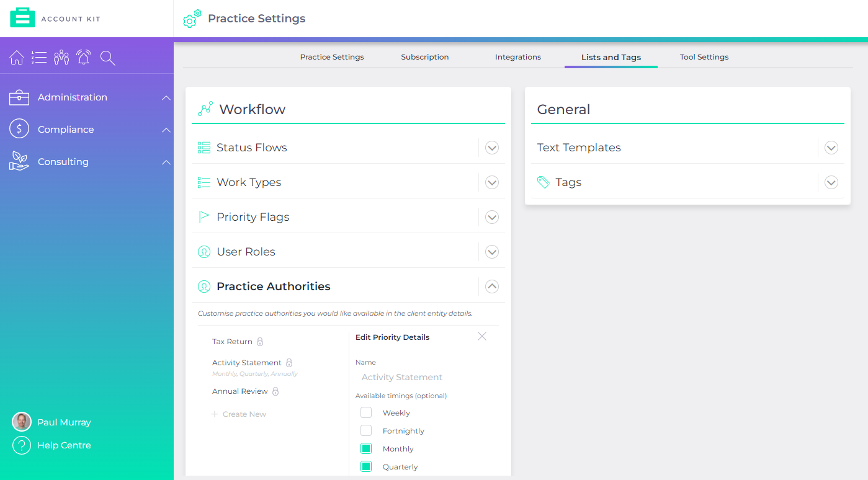Uncheck the Monthly timing checkbox

[x=366, y=448]
